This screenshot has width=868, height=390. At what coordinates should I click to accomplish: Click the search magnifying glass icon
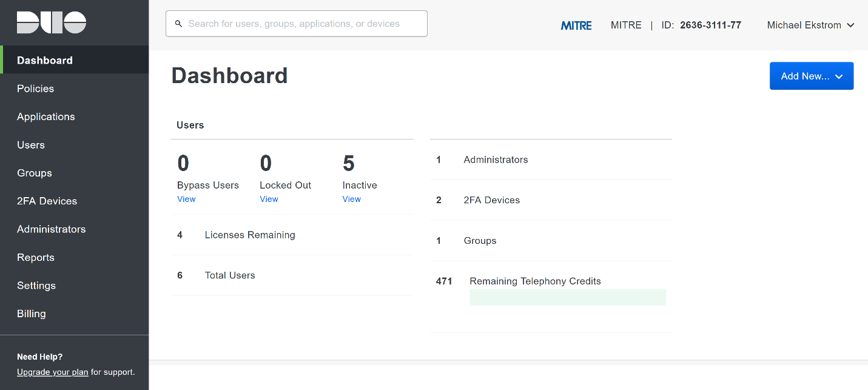178,23
